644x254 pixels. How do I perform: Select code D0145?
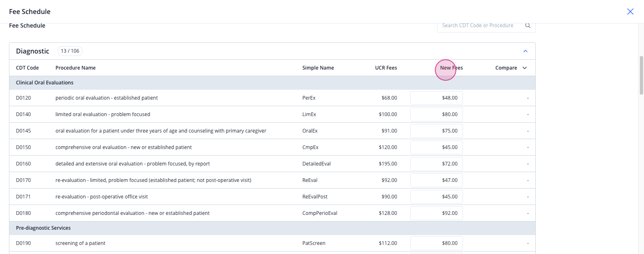[x=23, y=131]
